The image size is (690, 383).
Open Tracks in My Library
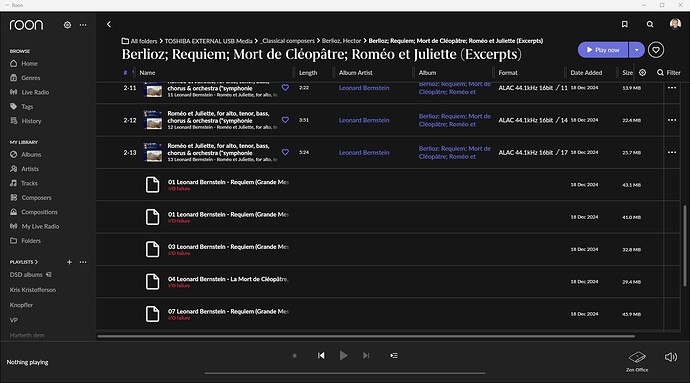click(x=24, y=183)
